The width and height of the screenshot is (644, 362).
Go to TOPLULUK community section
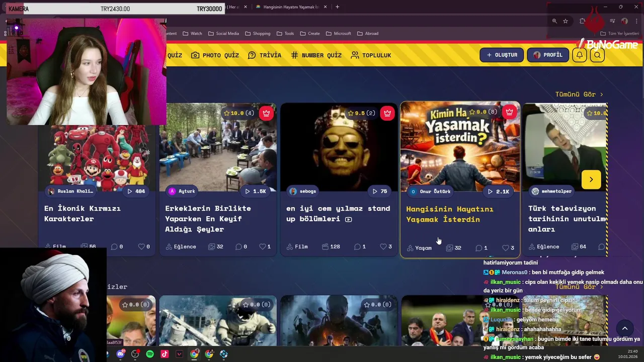pos(371,55)
